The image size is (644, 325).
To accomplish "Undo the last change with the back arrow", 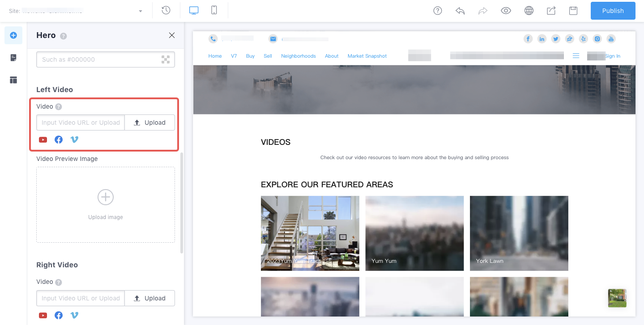I will (x=460, y=10).
